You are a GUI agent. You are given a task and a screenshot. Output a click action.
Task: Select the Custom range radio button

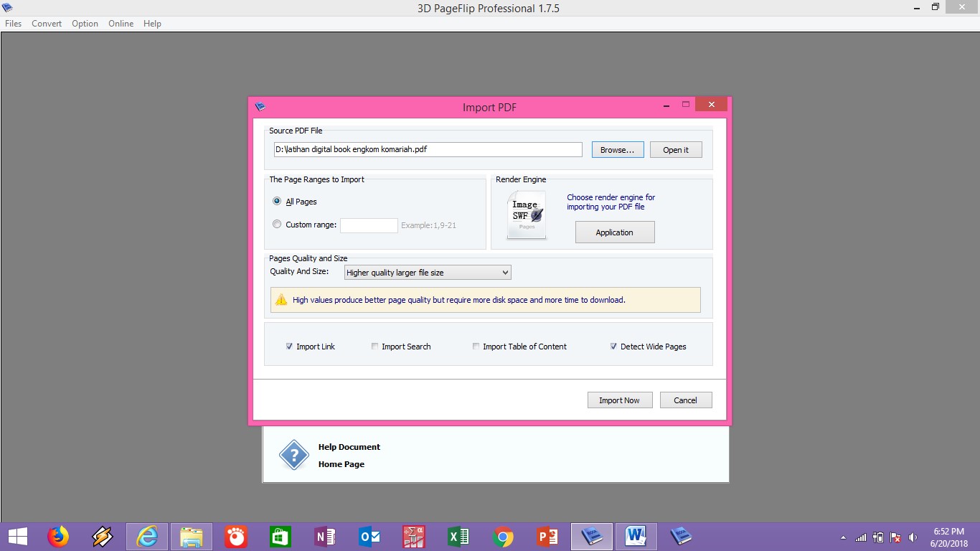click(x=277, y=225)
